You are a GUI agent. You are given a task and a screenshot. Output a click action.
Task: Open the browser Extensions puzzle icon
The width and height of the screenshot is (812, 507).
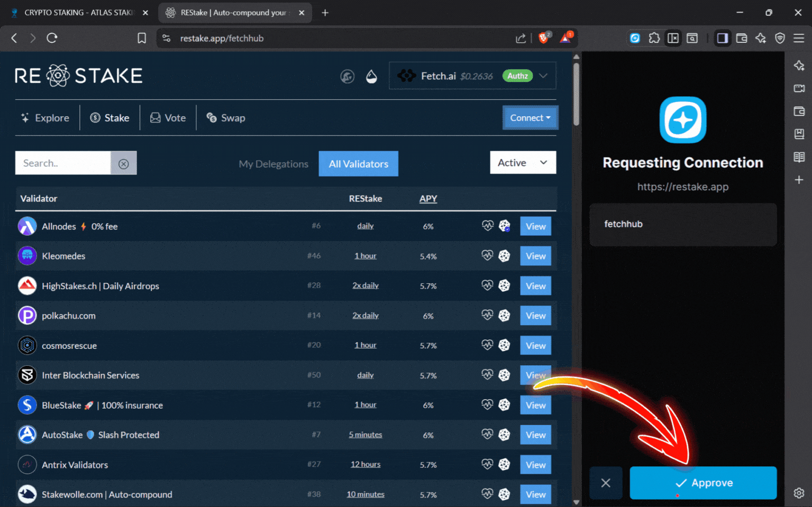tap(654, 38)
